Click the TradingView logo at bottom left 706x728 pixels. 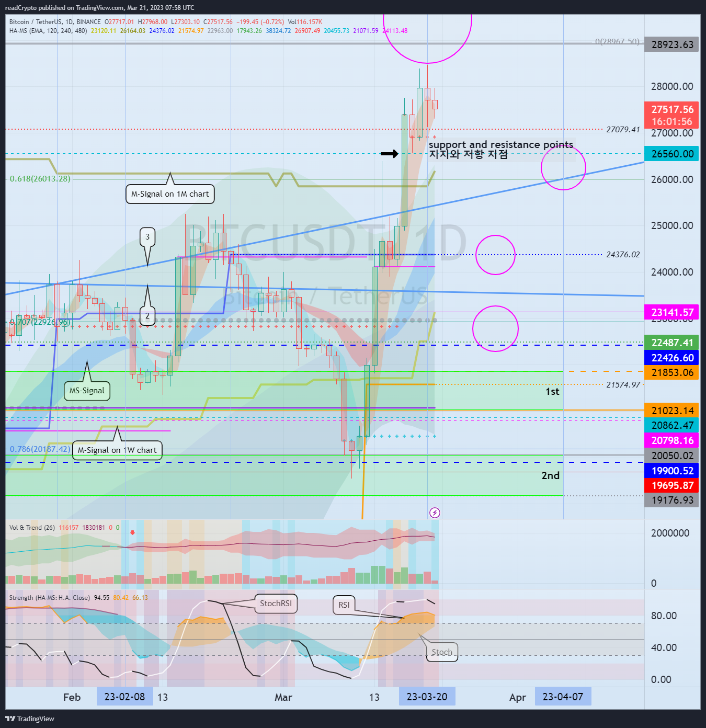click(x=30, y=719)
